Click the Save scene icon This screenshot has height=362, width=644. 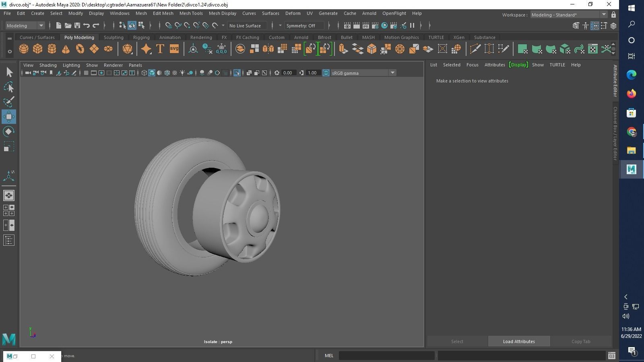(x=77, y=26)
